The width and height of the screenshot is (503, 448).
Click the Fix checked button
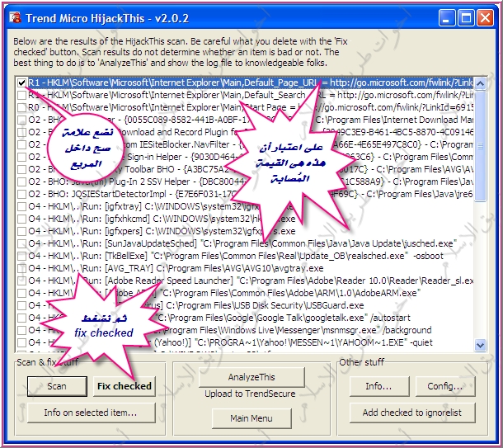click(125, 386)
